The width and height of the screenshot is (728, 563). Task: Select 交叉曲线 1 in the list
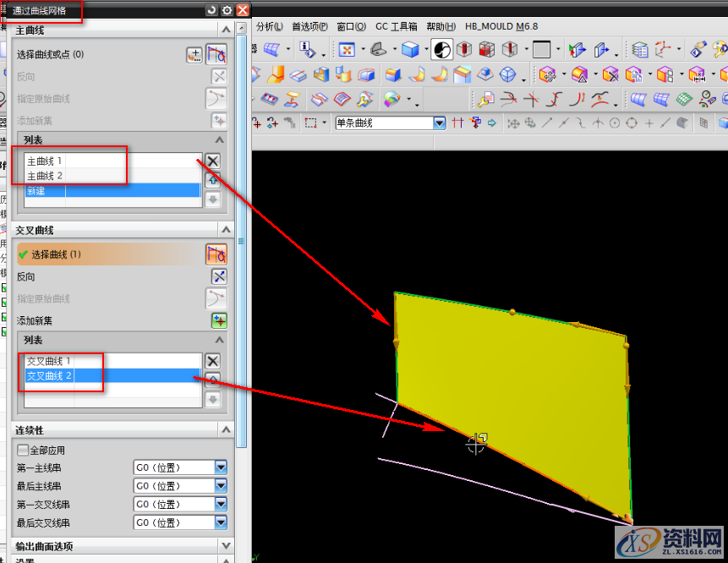coord(49,361)
